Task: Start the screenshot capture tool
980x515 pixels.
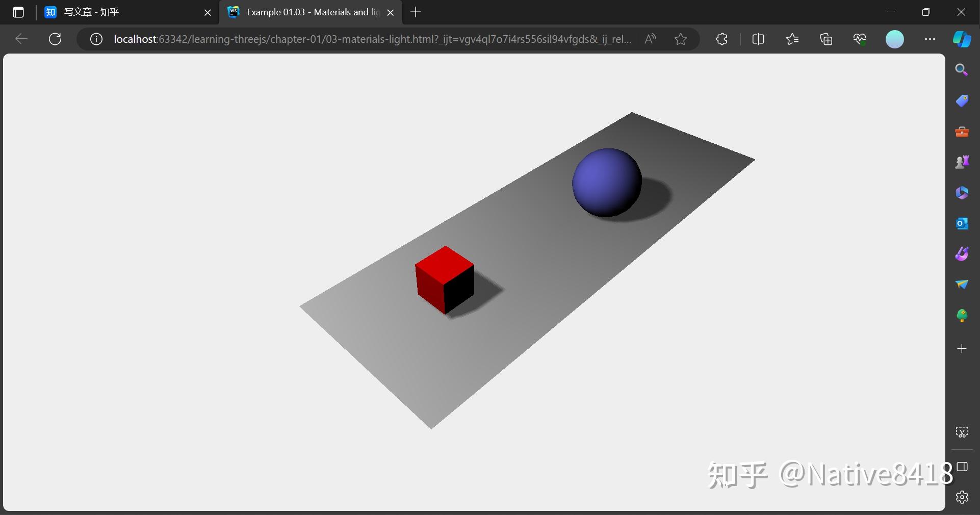Action: click(x=962, y=431)
